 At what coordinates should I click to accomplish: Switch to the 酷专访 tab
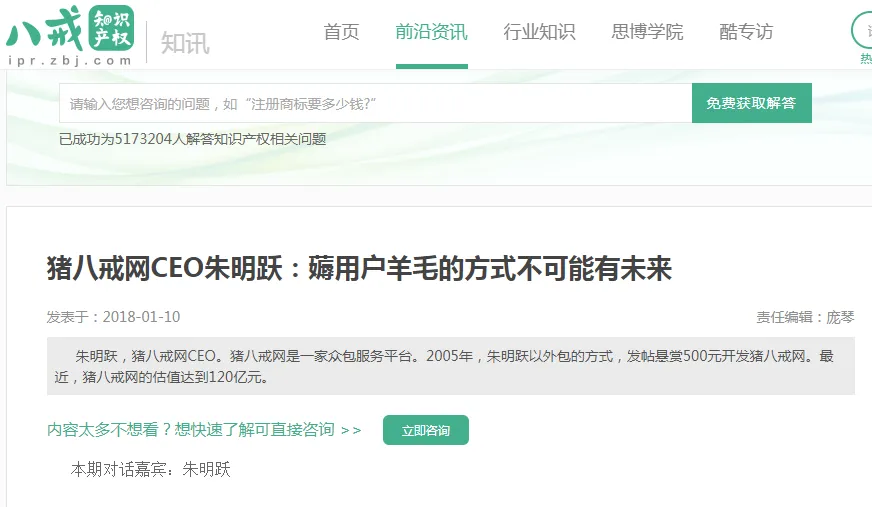746,32
